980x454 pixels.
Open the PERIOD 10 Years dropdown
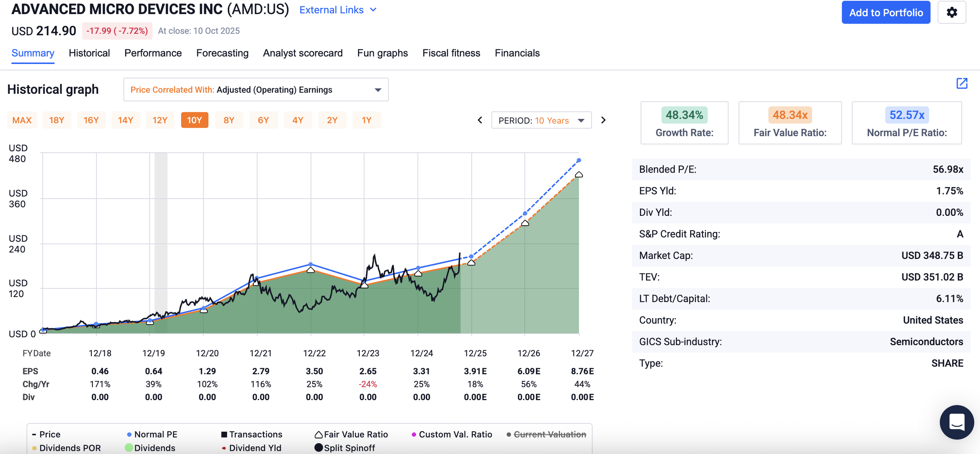point(541,120)
